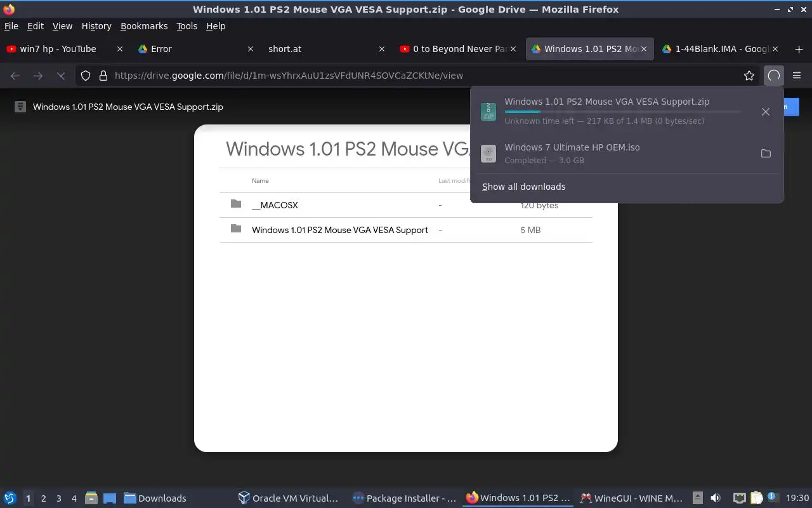Switch to the 1-44Blank.IMA tab
The height and width of the screenshot is (508, 812).
[x=721, y=49]
